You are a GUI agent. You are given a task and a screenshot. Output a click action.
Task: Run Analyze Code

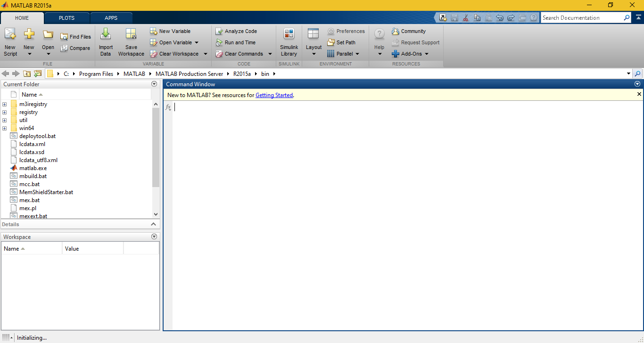tap(236, 31)
